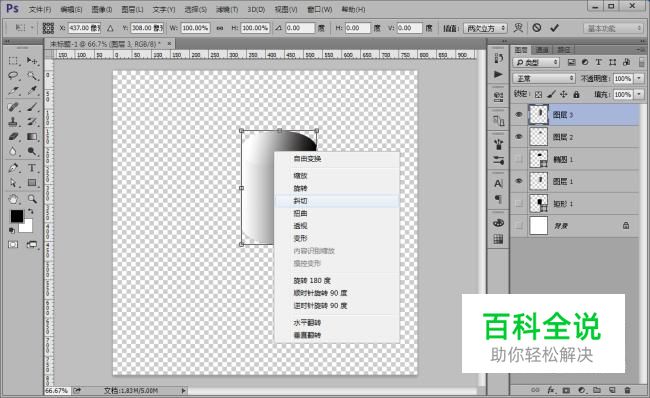
Task: Choose 顺时针旋转 90 度 from the context menu
Action: click(337, 293)
